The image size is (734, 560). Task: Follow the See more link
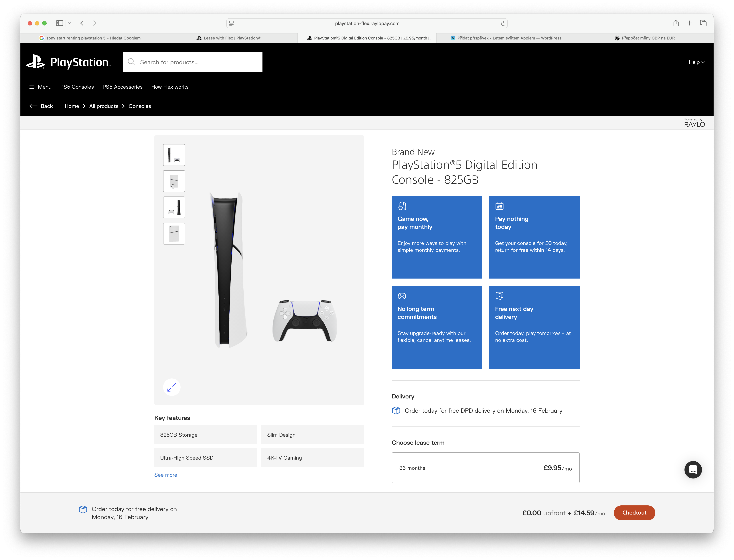tap(165, 475)
